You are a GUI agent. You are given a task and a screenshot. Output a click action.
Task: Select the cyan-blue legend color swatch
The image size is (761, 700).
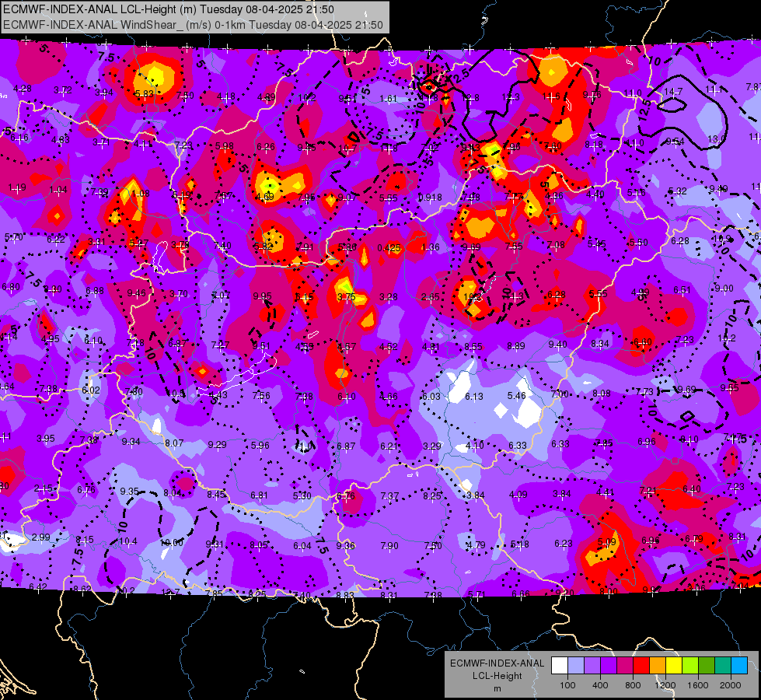pos(739,666)
